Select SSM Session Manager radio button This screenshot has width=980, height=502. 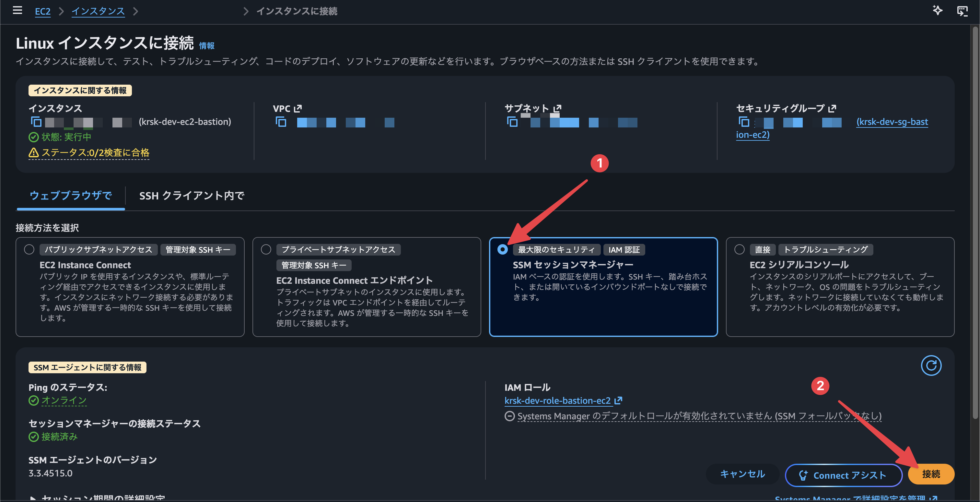(503, 250)
